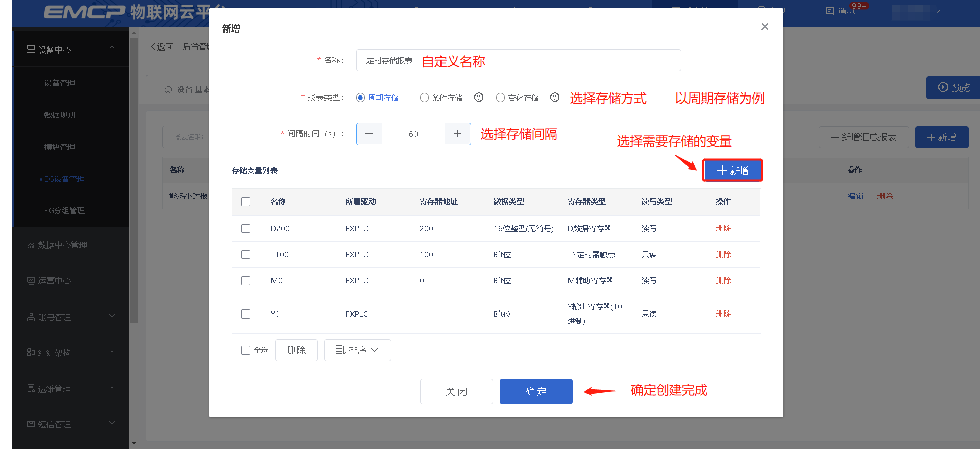Click the help icon next to 变化存储
Screen dimensions: 980x454
[x=555, y=97]
